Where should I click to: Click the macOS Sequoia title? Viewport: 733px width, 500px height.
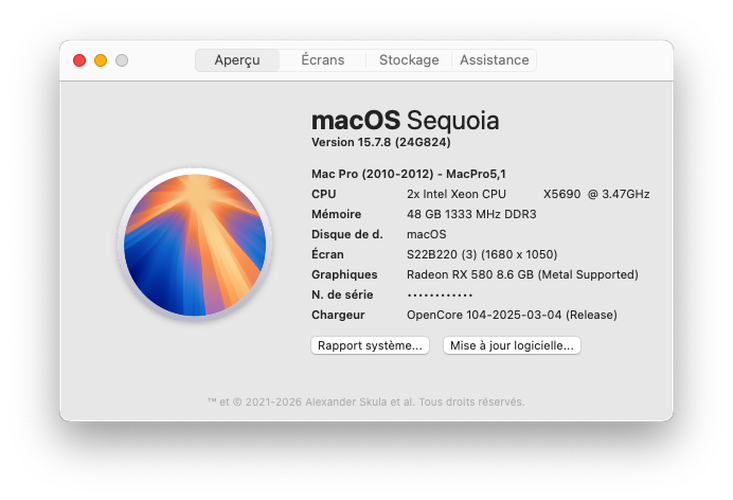405,121
